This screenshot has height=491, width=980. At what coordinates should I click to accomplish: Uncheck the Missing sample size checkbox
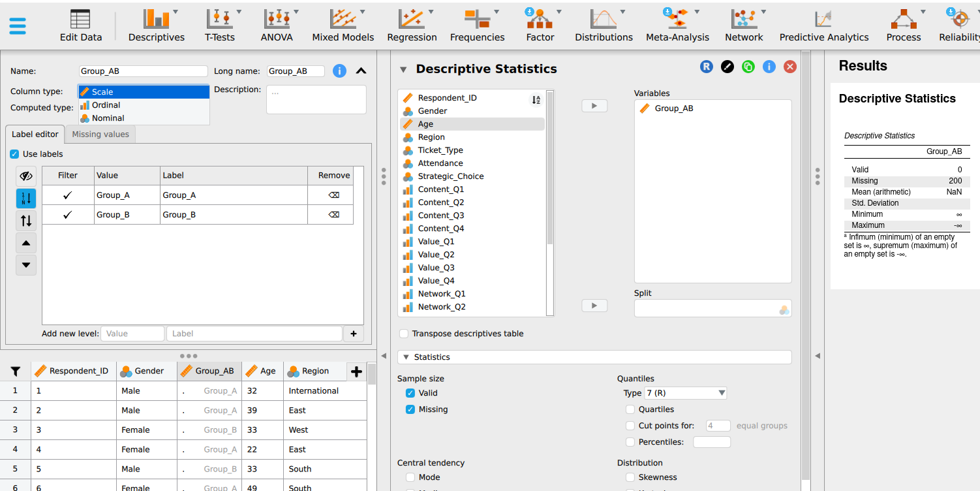point(410,409)
